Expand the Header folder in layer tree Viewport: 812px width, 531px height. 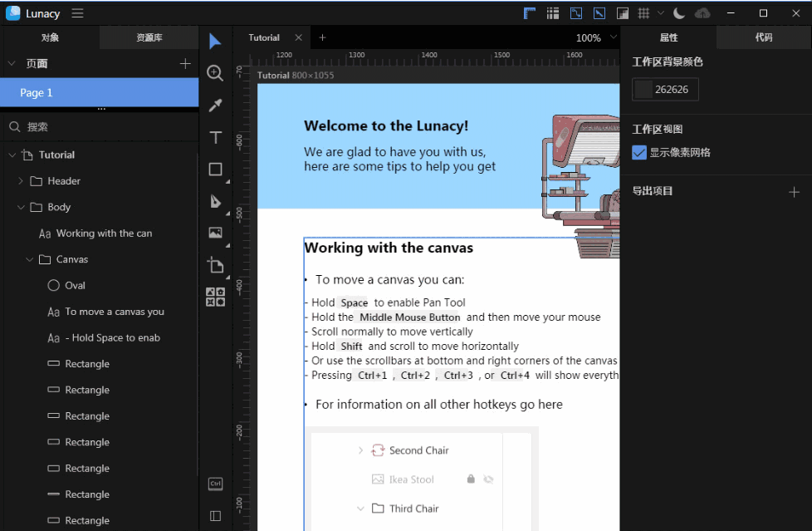(x=21, y=181)
